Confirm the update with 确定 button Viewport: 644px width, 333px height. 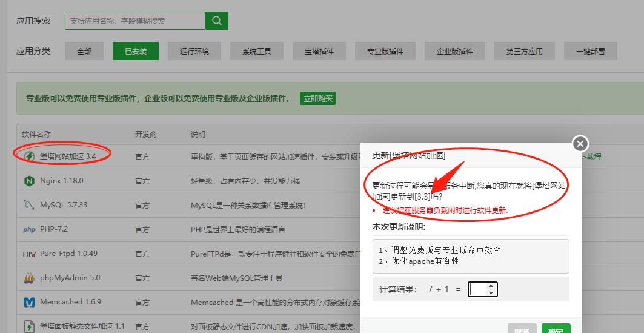556,329
